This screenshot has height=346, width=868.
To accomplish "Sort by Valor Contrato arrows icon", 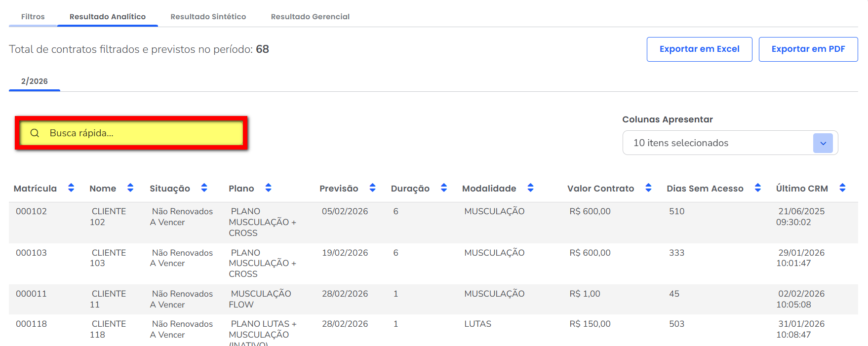I will (x=648, y=188).
